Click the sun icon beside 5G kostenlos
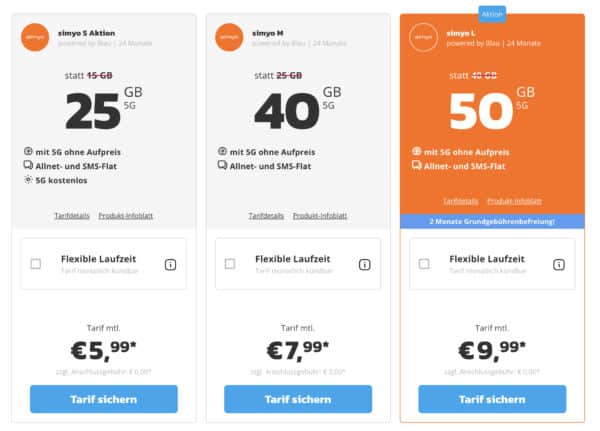This screenshot has height=431, width=600. (28, 180)
